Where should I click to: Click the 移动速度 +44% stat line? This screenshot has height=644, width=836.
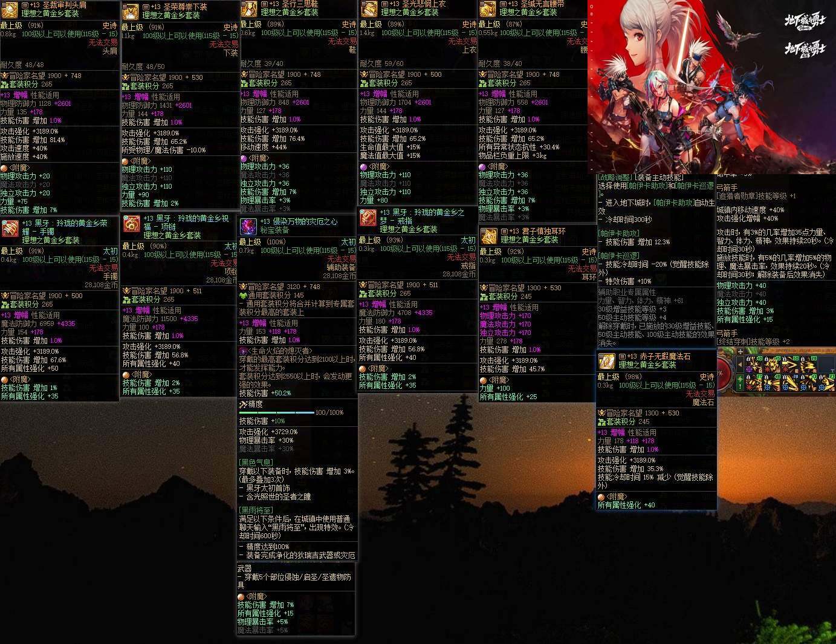[264, 147]
